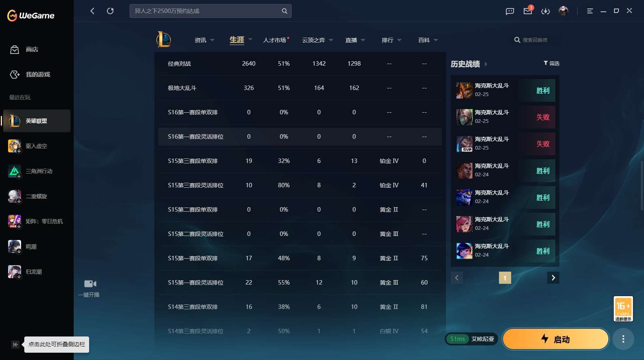Screen dimensions: 644x360
Task: Go to next match history page
Action: tap(553, 278)
